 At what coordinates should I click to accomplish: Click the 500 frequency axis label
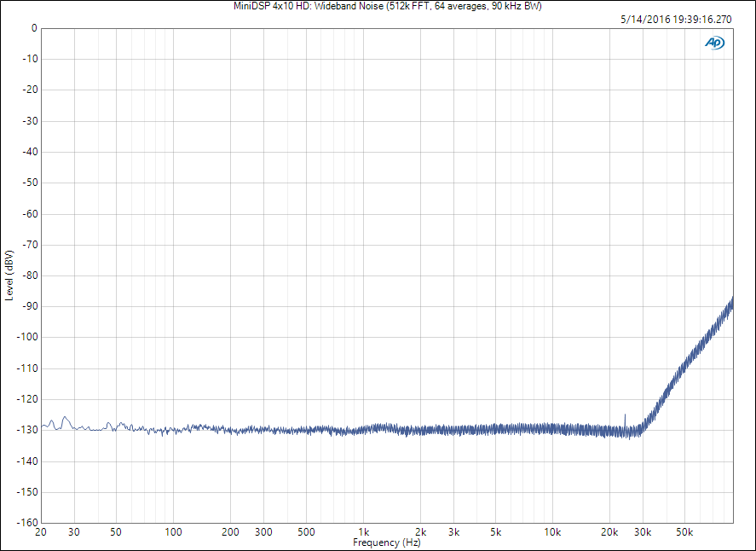pyautogui.click(x=306, y=532)
